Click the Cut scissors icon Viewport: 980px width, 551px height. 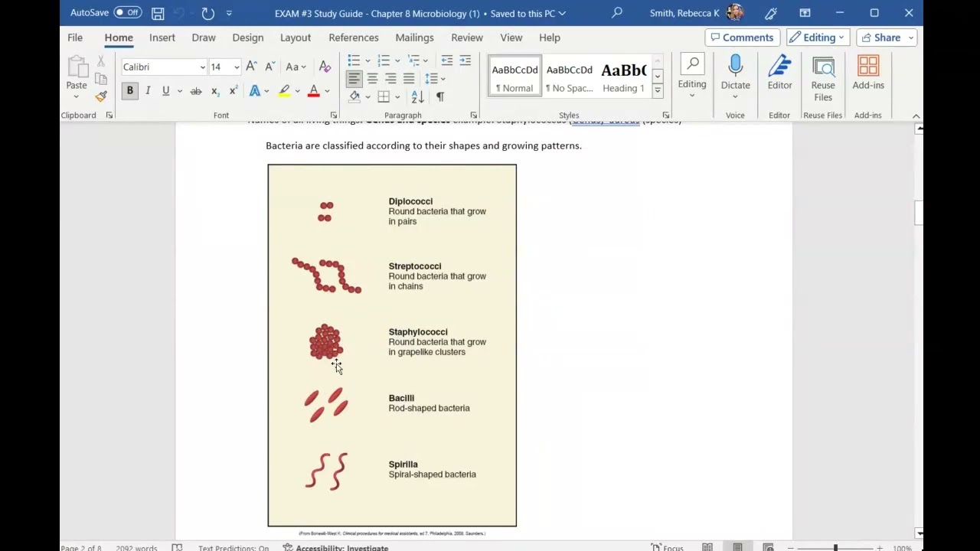(x=101, y=61)
